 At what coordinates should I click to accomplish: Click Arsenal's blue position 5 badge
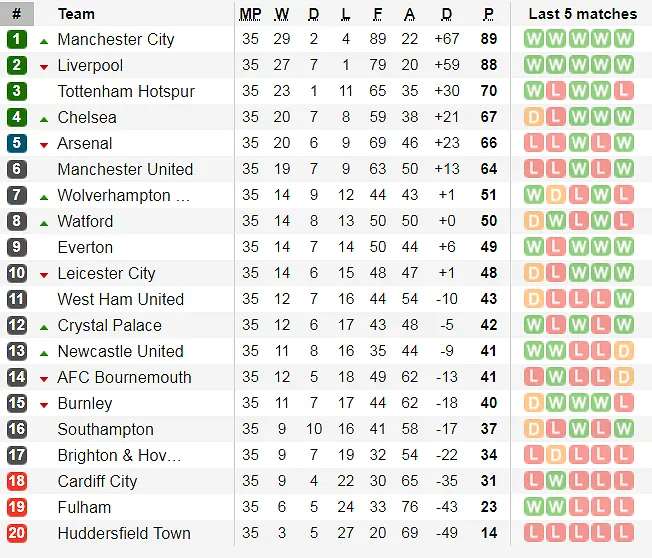pos(17,143)
